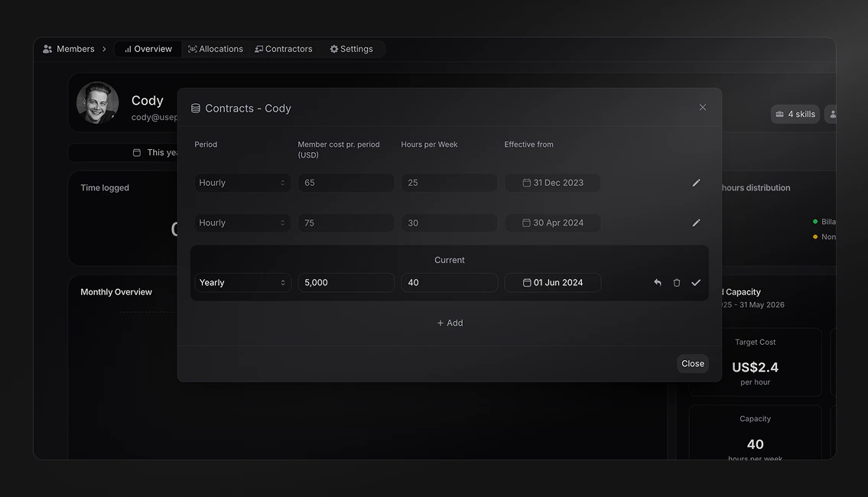Open the Settings tab

point(351,49)
